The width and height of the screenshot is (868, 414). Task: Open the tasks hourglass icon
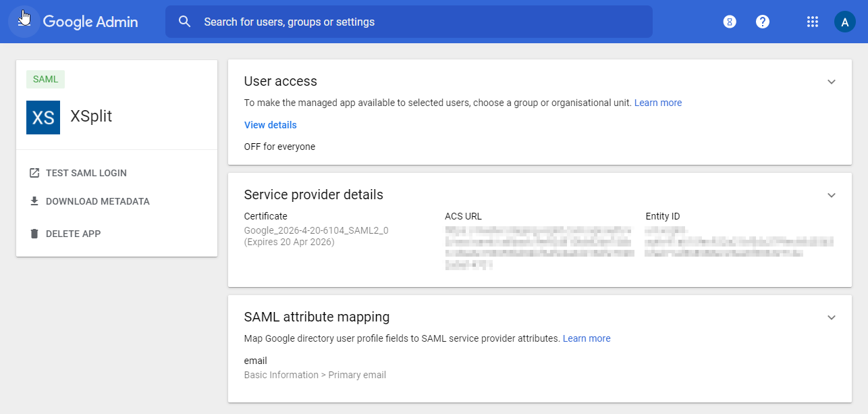tap(729, 22)
